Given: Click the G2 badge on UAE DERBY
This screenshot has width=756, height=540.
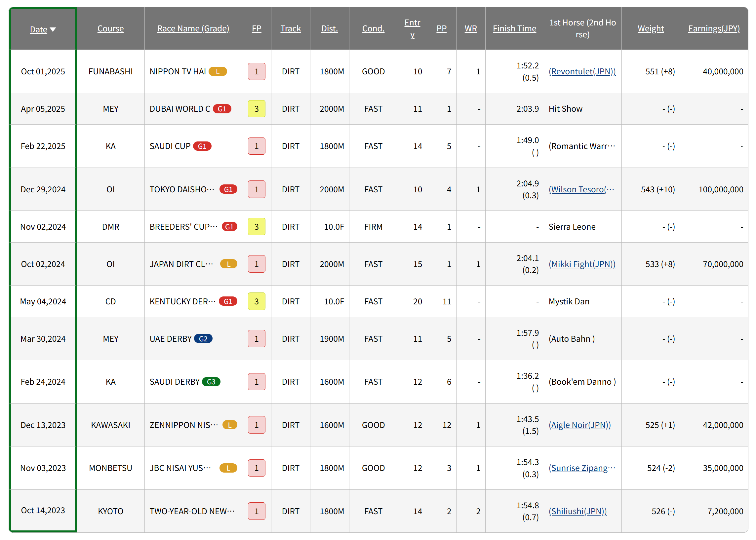Looking at the screenshot, I should coord(203,339).
